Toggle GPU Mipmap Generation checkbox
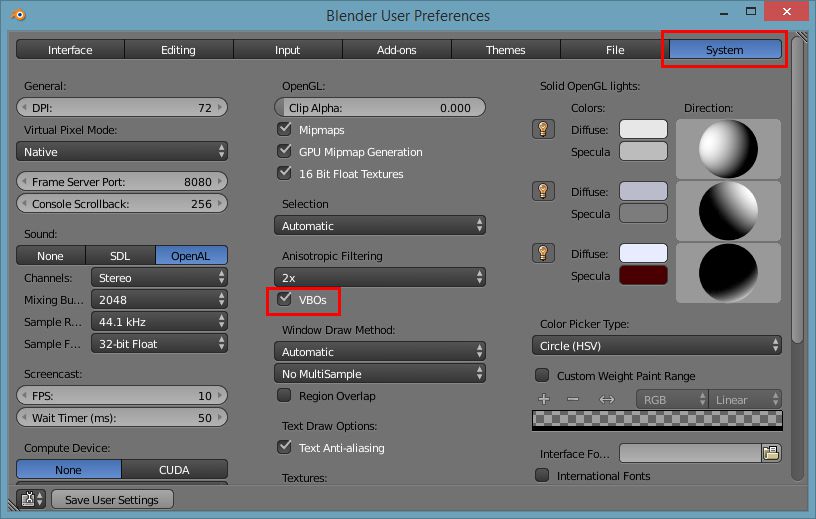This screenshot has height=519, width=816. click(284, 151)
